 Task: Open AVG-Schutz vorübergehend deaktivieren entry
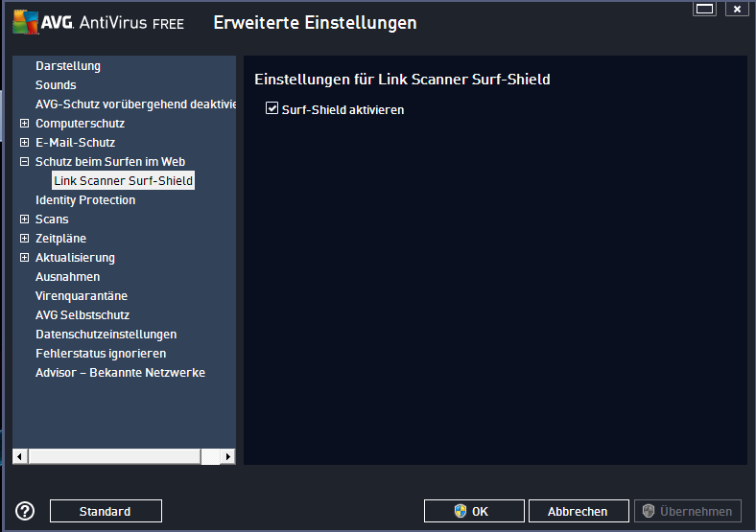(135, 104)
